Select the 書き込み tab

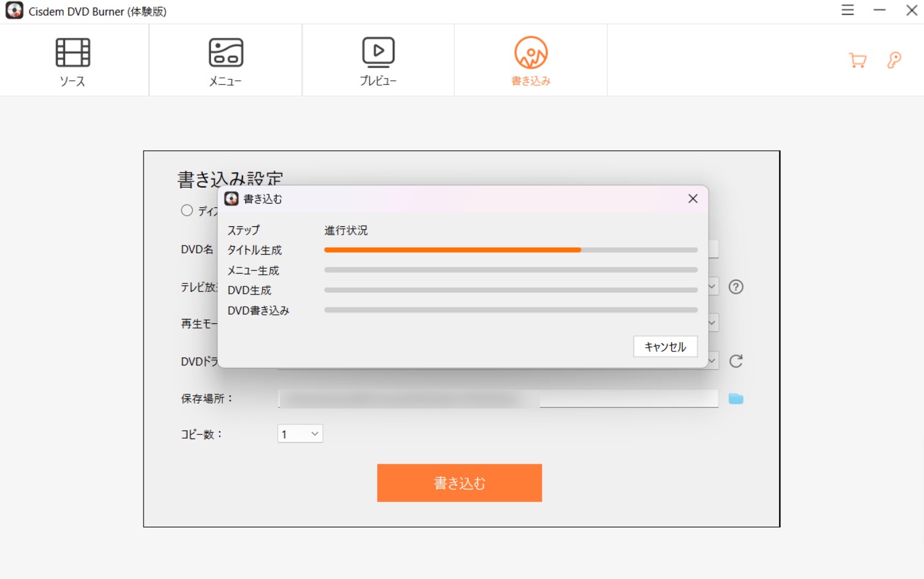(531, 60)
